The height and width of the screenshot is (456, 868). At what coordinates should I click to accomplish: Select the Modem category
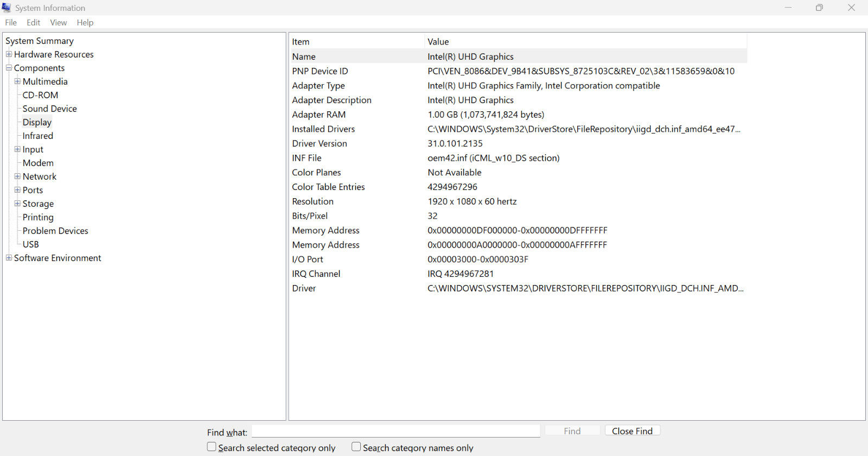tap(38, 163)
